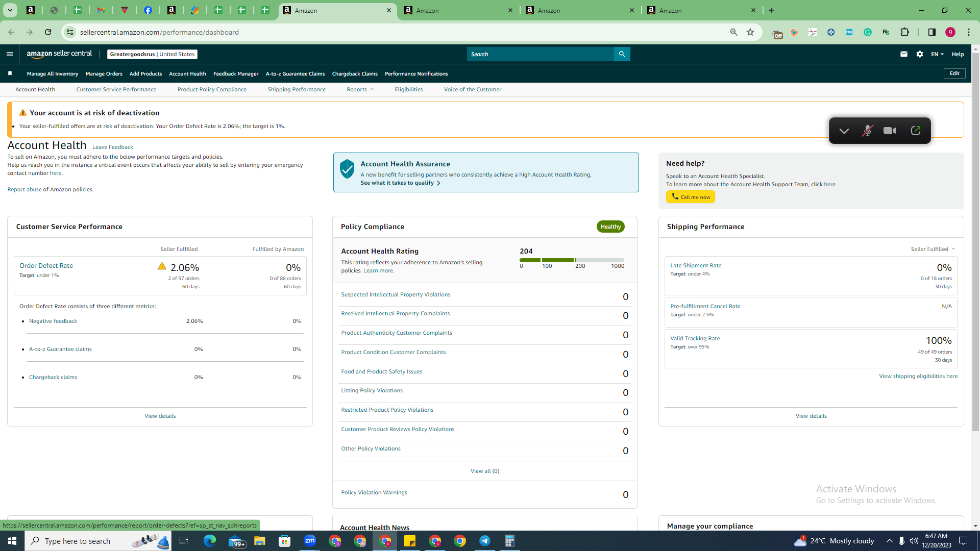Toggle the camera on the floating meeting bar
This screenshot has height=551, width=980.
click(890, 131)
